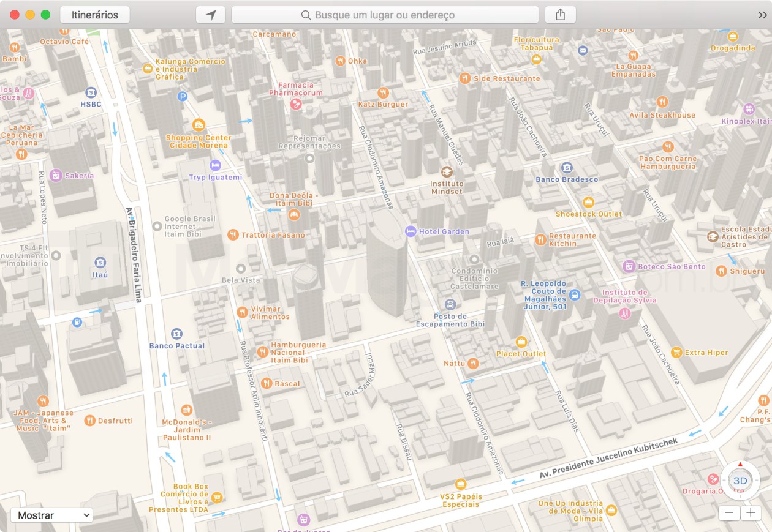This screenshot has width=772, height=532.
Task: Zoom out with the minus button
Action: (x=729, y=513)
